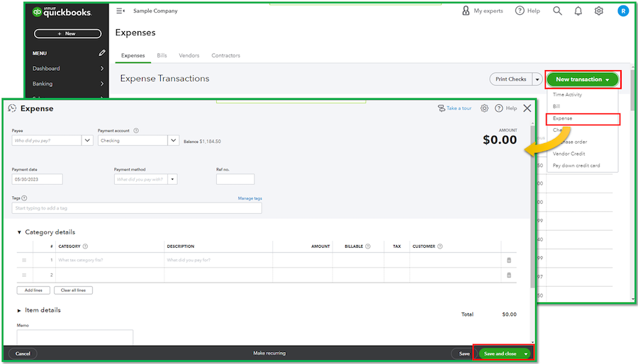Switch to the Expenses tab
The image size is (638, 364).
click(133, 56)
